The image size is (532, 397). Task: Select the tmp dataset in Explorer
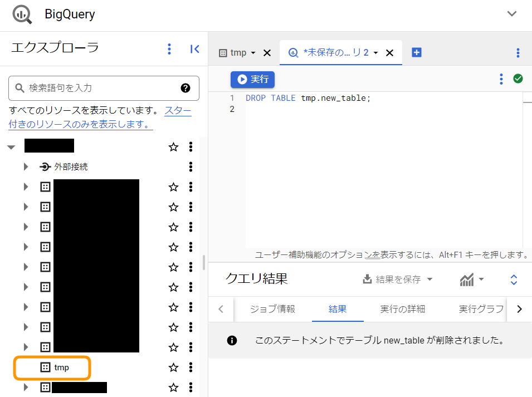(55, 367)
